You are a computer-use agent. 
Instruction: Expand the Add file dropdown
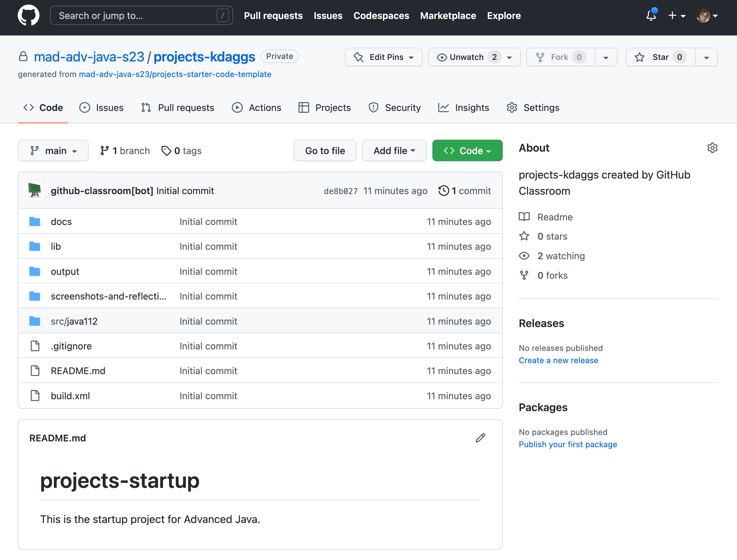click(x=394, y=151)
